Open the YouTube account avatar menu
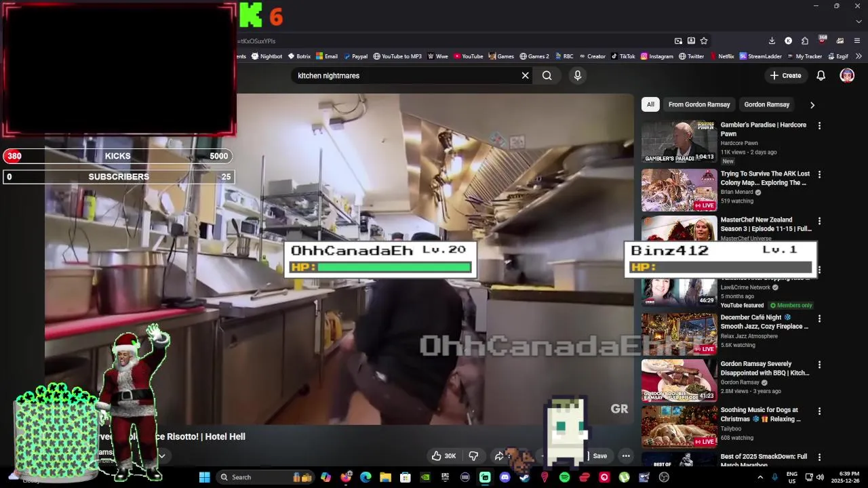Screen dimensions: 868x488 point(847,75)
